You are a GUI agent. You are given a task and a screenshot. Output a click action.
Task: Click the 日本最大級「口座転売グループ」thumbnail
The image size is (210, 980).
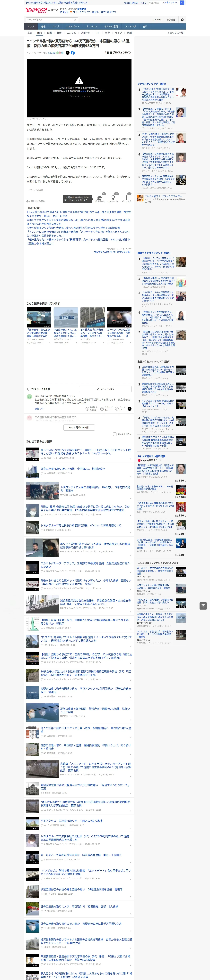coord(92,318)
